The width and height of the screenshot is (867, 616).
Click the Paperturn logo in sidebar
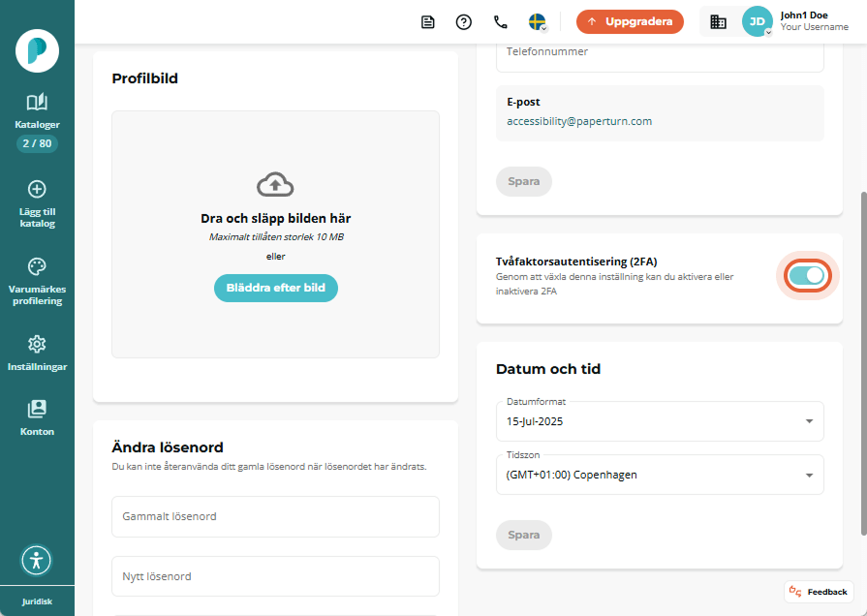tap(37, 51)
